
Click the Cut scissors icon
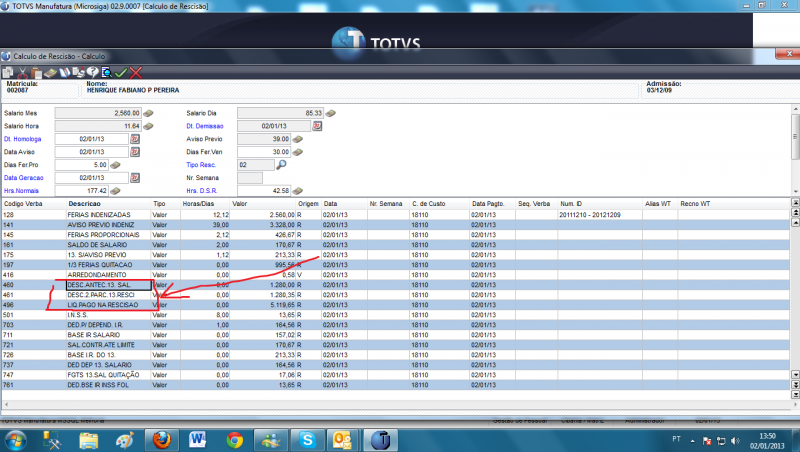pyautogui.click(x=22, y=72)
